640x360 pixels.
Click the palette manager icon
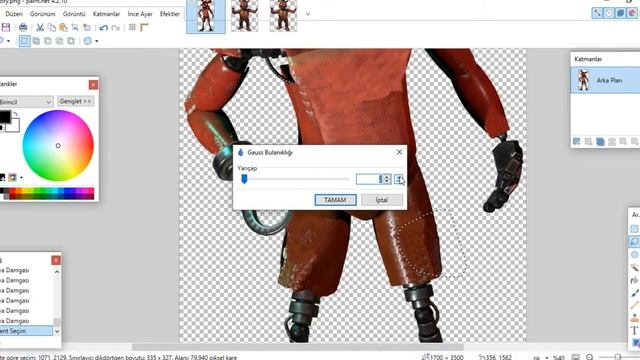[x=12, y=177]
